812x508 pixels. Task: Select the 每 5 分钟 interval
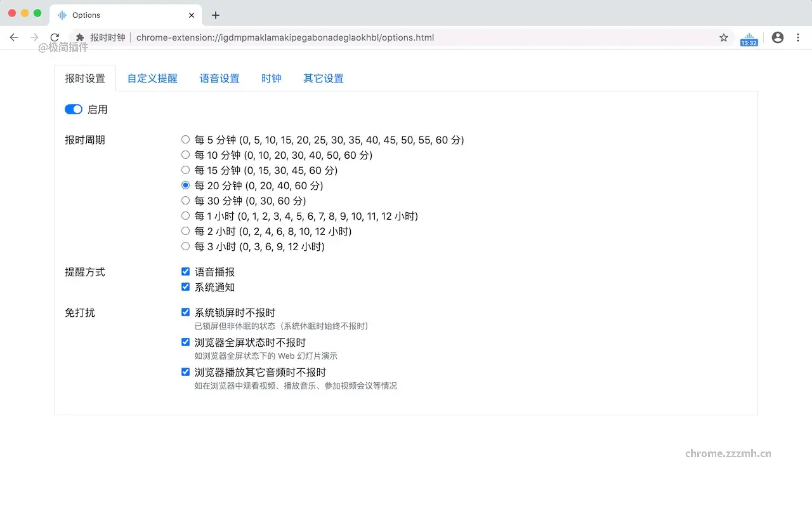tap(185, 139)
